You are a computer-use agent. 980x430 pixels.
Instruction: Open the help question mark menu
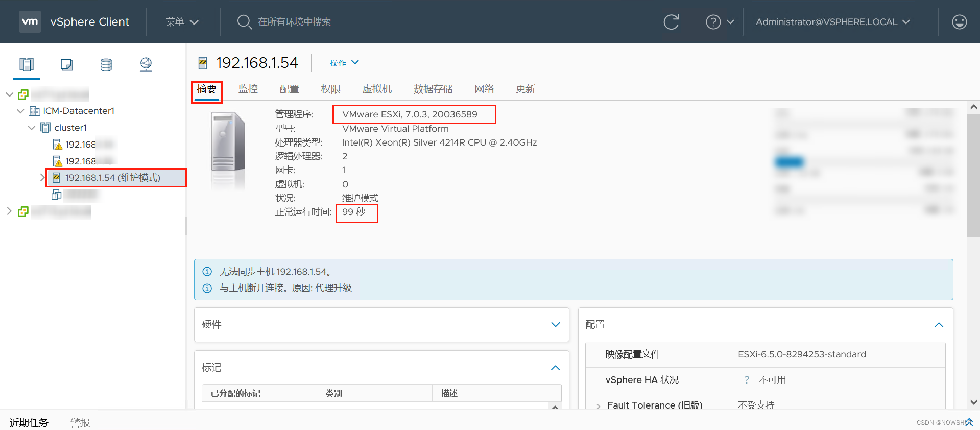coord(720,22)
